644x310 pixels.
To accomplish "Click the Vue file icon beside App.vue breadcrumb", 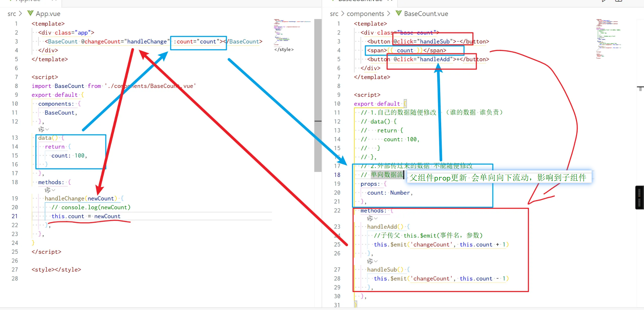I will coord(30,13).
